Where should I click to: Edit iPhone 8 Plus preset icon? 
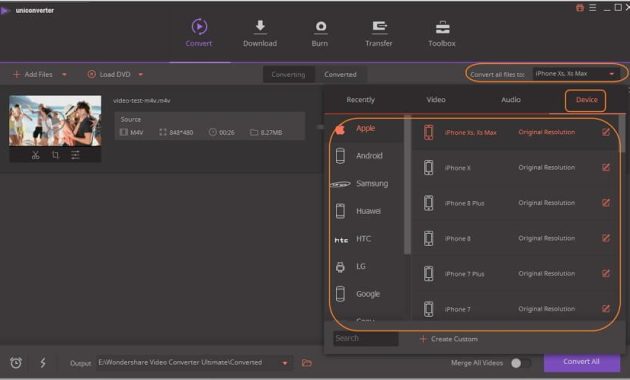click(606, 203)
